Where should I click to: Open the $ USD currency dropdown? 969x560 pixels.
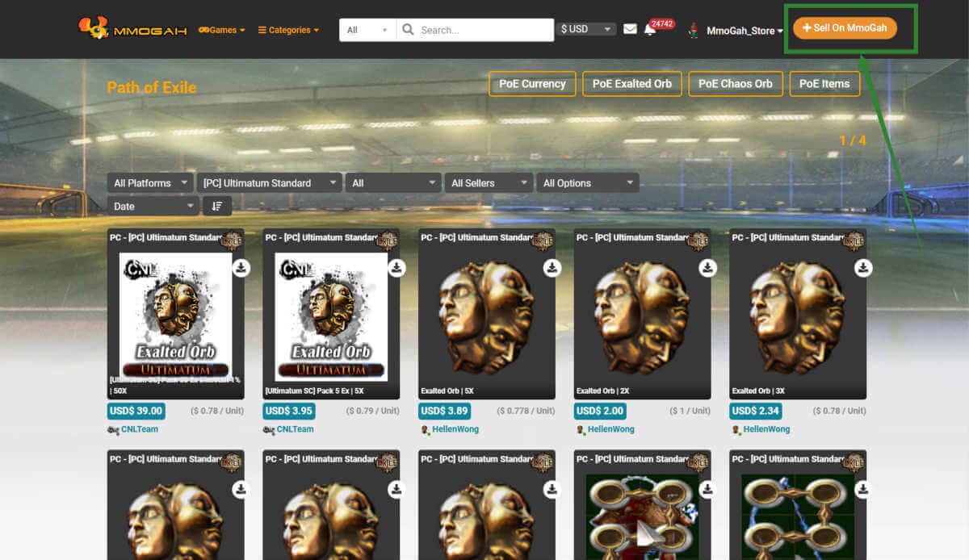coord(587,29)
